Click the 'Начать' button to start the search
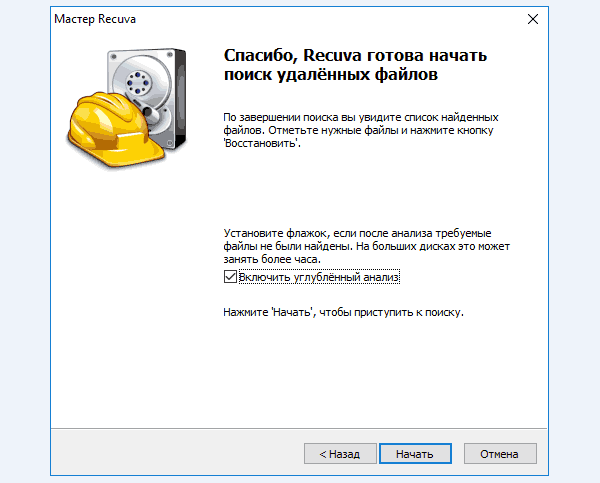 (x=415, y=454)
